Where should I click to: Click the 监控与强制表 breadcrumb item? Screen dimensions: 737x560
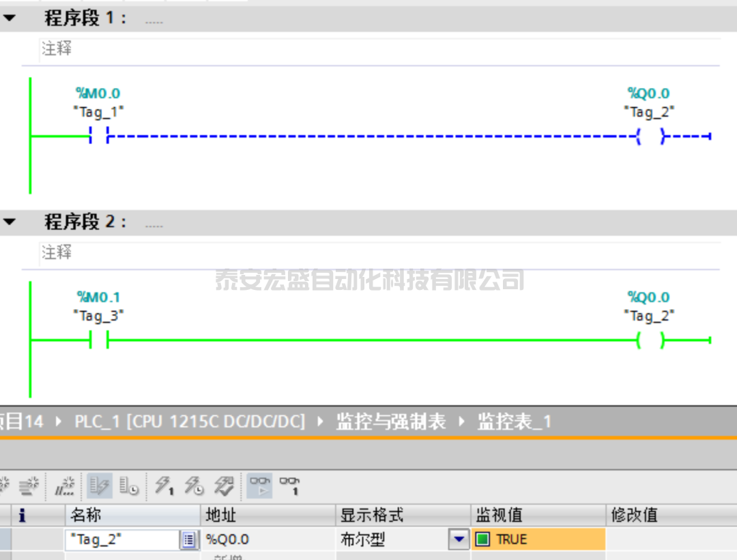[390, 422]
